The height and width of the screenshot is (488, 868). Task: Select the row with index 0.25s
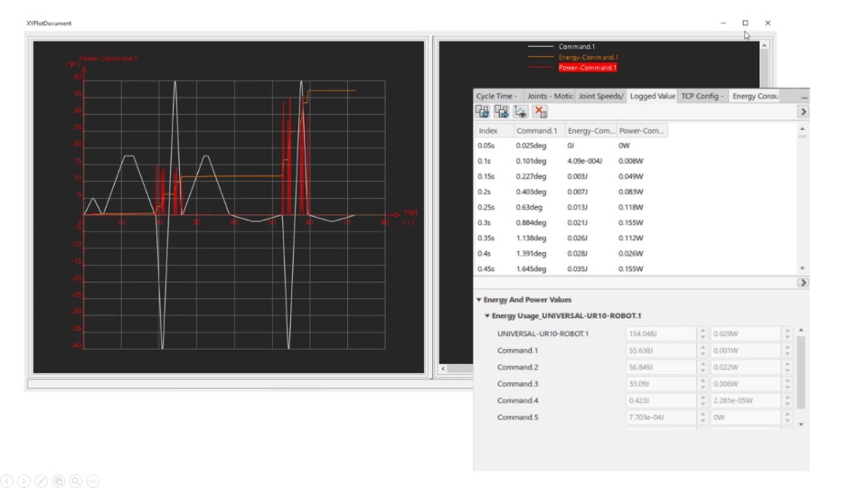[x=571, y=208]
